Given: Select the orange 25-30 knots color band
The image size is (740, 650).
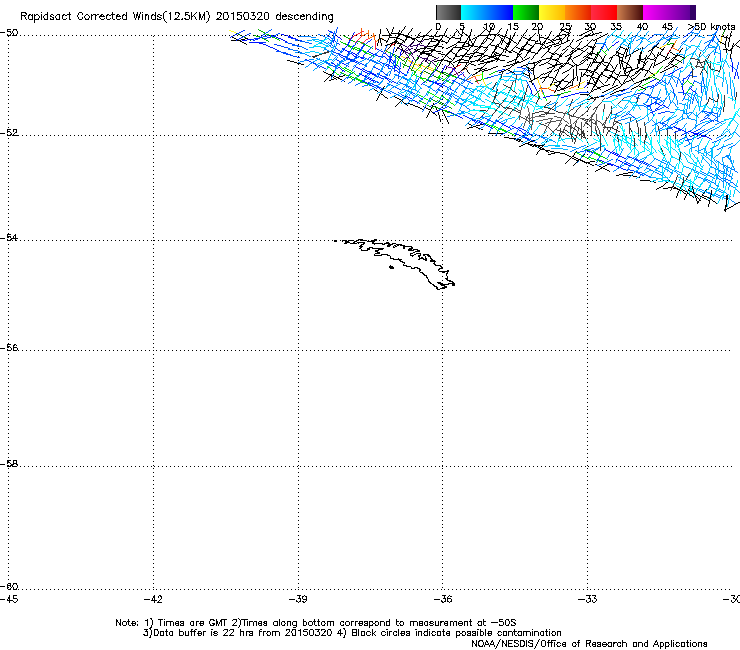Looking at the screenshot, I should [x=578, y=12].
